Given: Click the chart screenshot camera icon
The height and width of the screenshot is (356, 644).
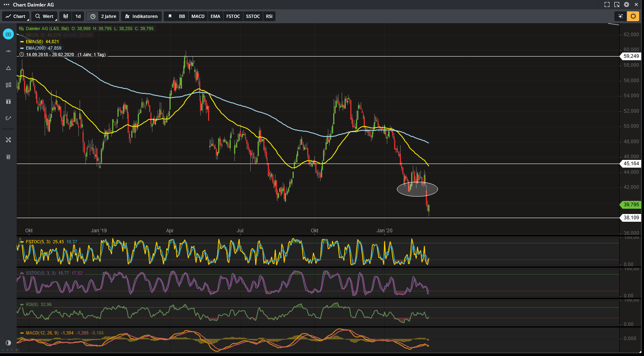Looking at the screenshot, I should click(x=8, y=35).
